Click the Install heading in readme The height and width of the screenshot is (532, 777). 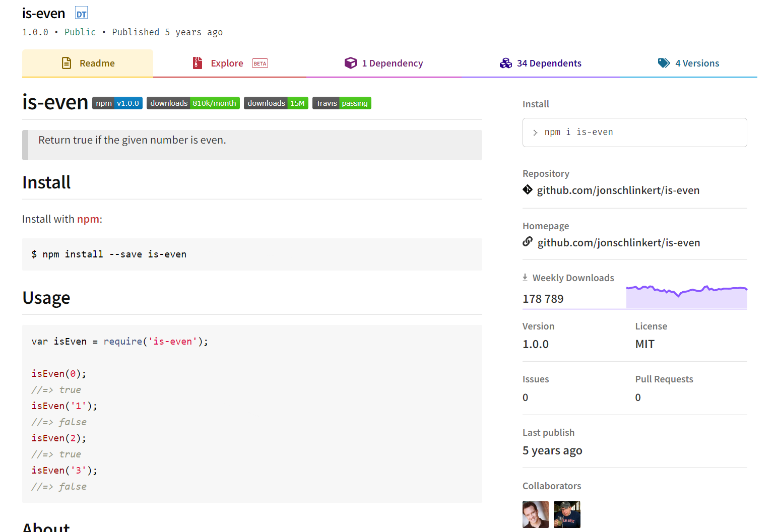[46, 182]
